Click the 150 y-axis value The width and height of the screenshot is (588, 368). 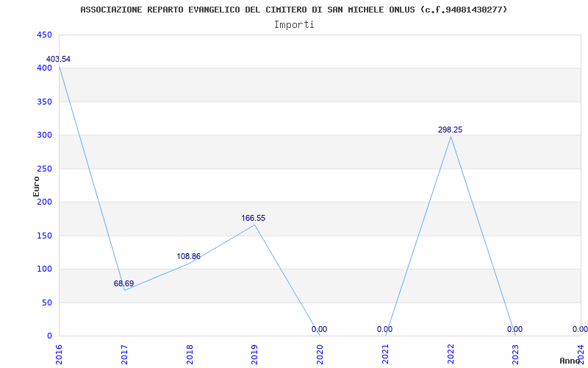(44, 236)
